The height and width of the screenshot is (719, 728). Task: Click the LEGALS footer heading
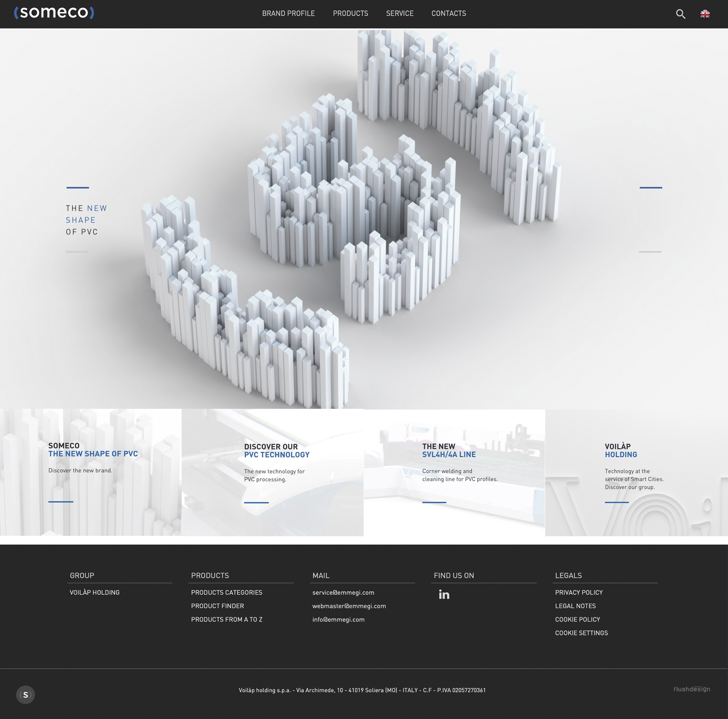point(568,575)
